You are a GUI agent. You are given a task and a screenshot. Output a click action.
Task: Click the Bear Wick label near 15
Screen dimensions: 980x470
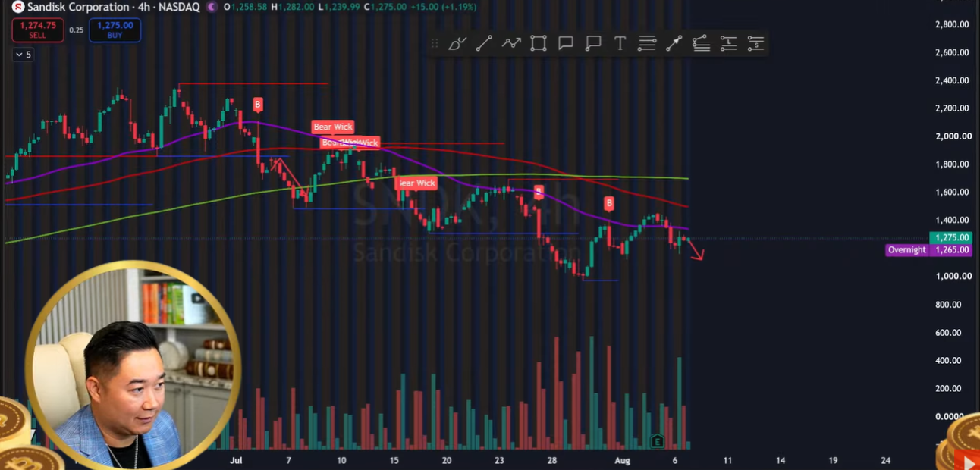coord(416,183)
